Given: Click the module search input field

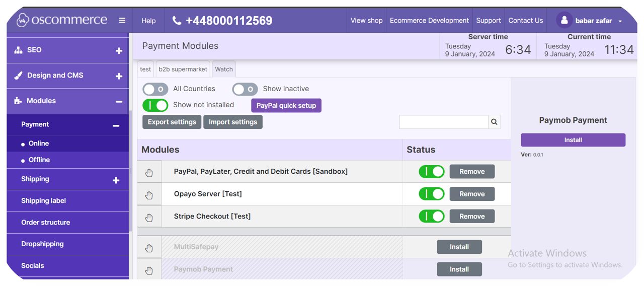Looking at the screenshot, I should (x=443, y=122).
